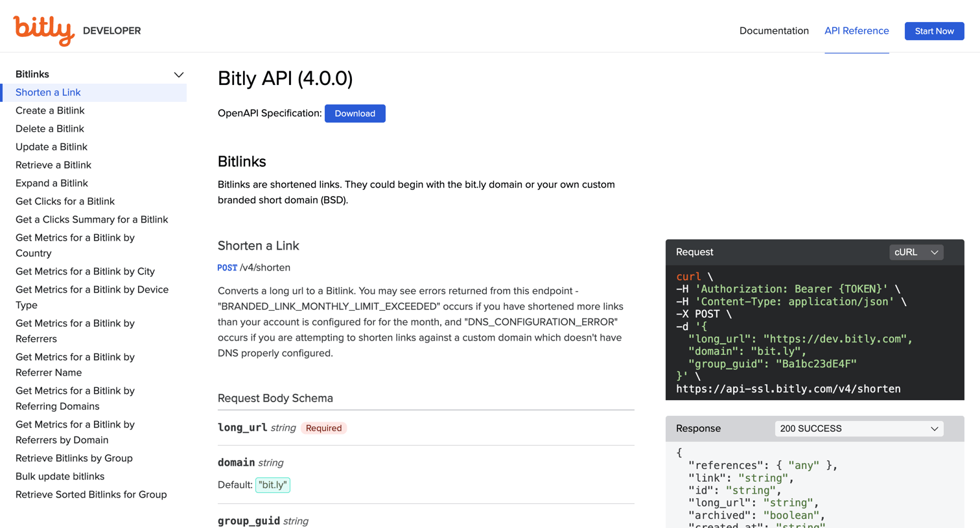Viewport: 980px width, 528px height.
Task: Open Get Metrics for a Bitlink by Device Type
Action: (92, 298)
